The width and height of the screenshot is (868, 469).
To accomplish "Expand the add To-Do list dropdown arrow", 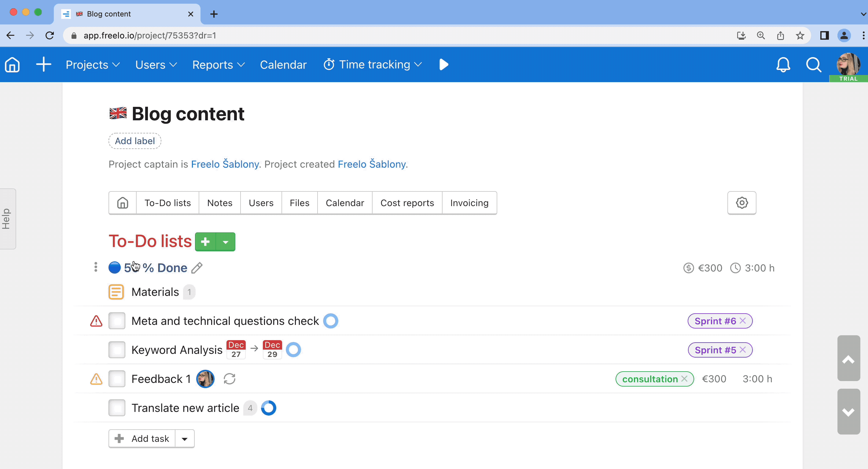I will (x=225, y=241).
